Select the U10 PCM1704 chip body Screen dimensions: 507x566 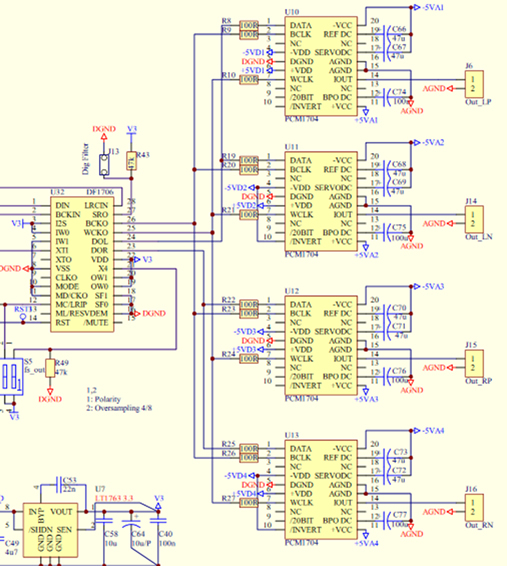(321, 66)
